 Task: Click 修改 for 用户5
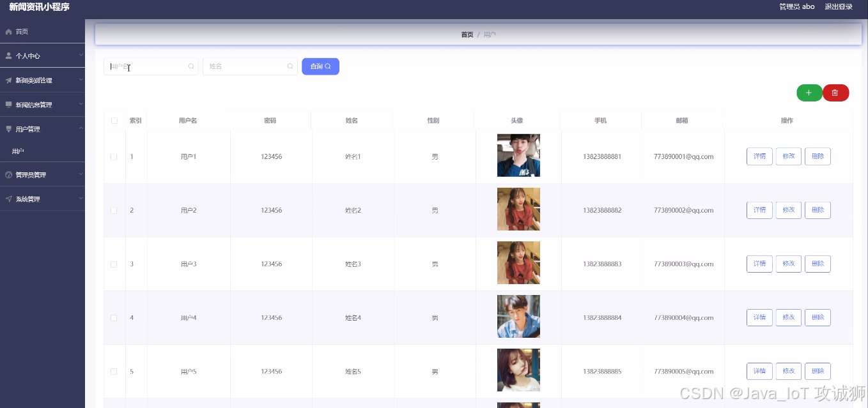pyautogui.click(x=789, y=371)
